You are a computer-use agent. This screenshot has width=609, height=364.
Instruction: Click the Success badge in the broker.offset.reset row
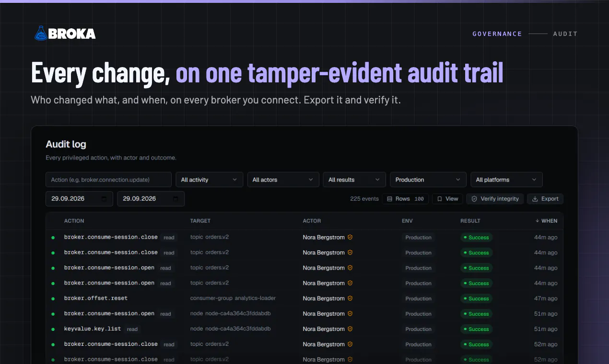pyautogui.click(x=476, y=298)
